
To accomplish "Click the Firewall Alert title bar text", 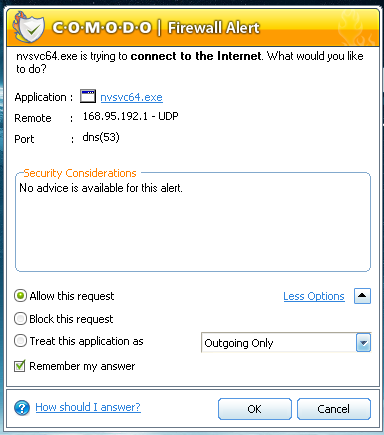I will click(213, 28).
